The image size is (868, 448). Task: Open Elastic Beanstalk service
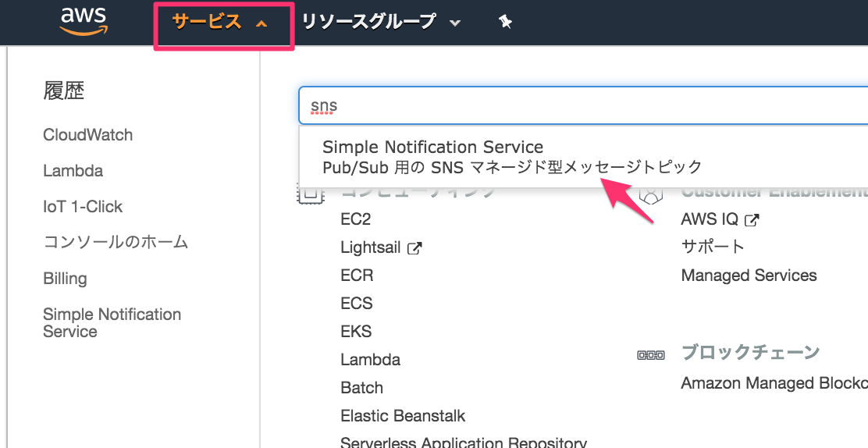coord(403,415)
